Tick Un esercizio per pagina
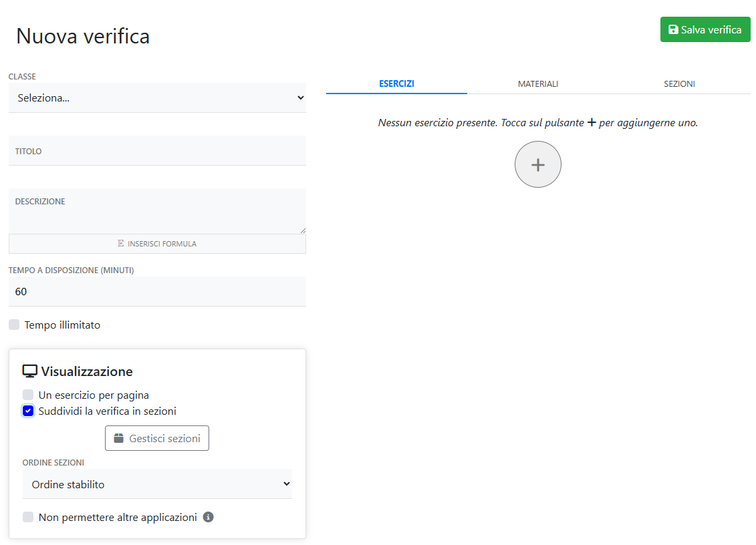This screenshot has width=756, height=545. (x=28, y=395)
